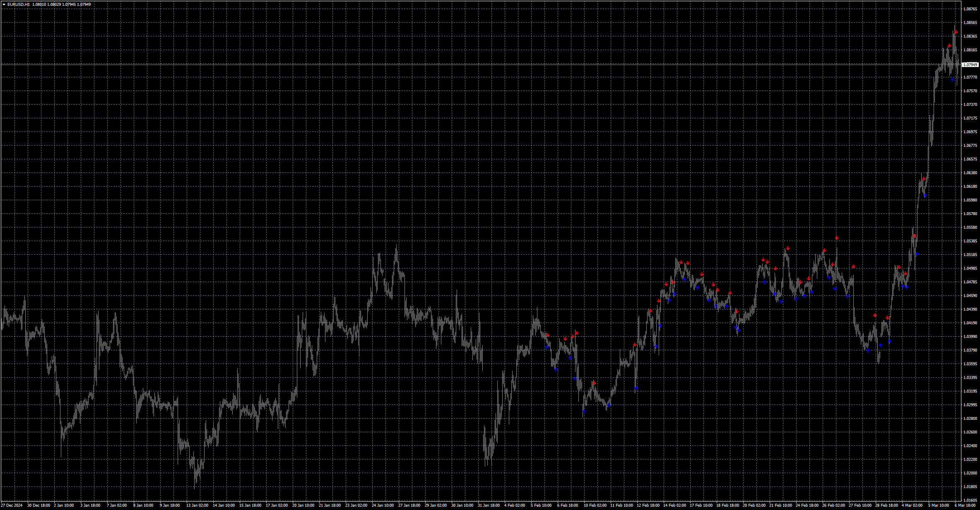
Task: Click the 30 Jan 10:00 time axis label
Action: [x=462, y=505]
